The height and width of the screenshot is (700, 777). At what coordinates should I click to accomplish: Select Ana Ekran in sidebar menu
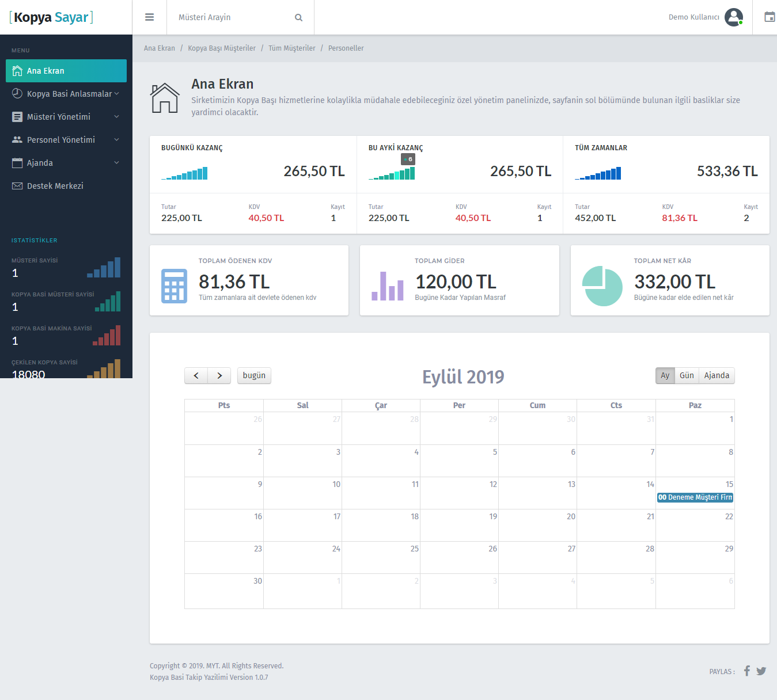[66, 71]
